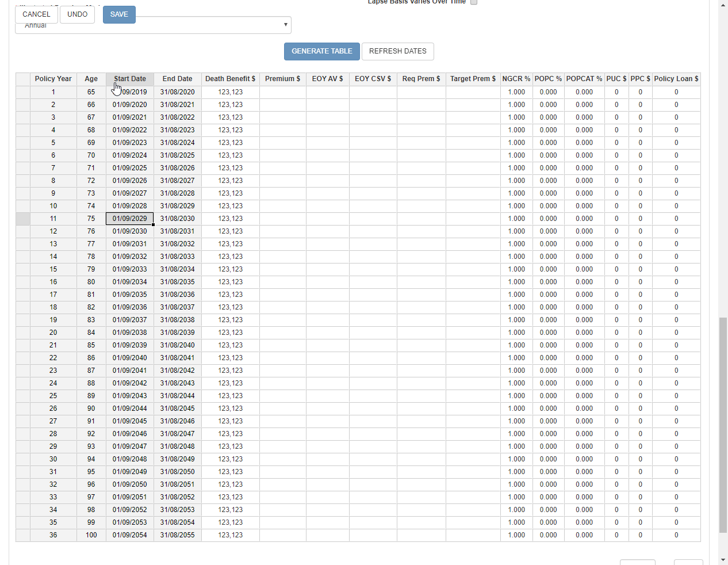This screenshot has width=728, height=565.
Task: Click the REFRESH DATES button
Action: (397, 51)
